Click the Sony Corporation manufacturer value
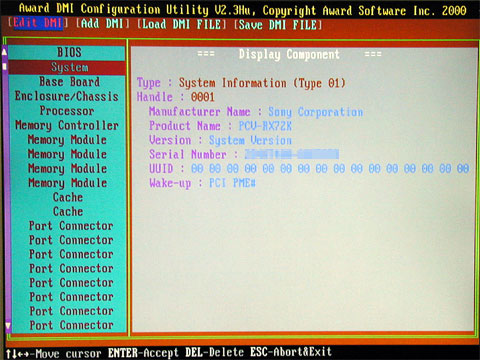This screenshot has height=360, width=480. pos(316,112)
